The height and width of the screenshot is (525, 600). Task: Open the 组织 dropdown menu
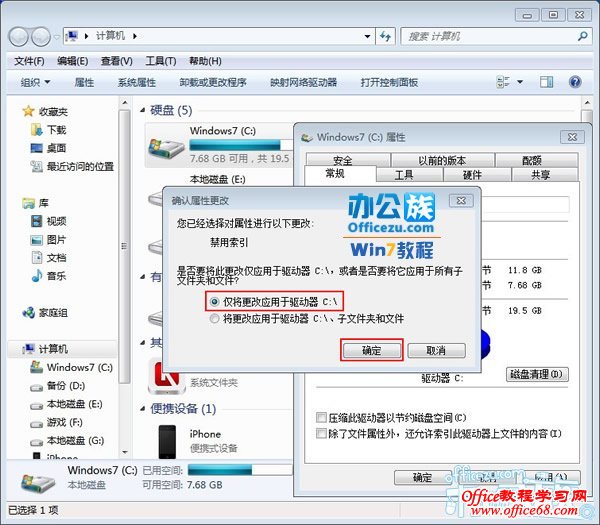point(35,82)
